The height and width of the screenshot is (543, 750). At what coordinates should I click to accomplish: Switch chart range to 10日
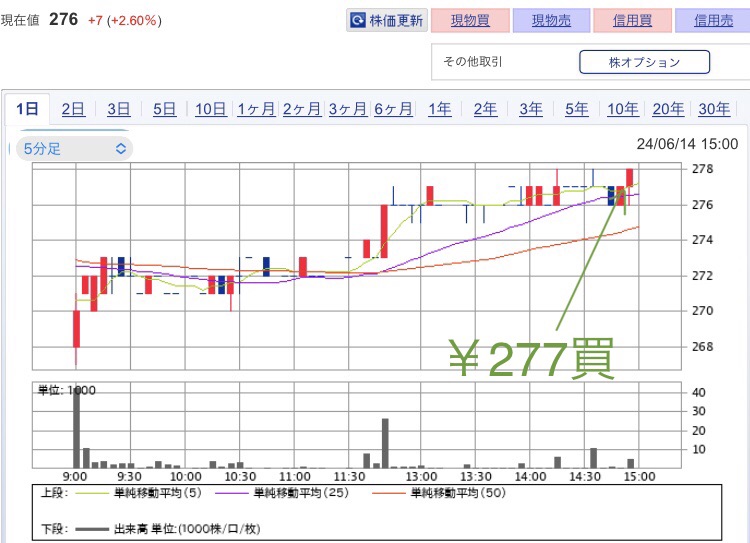pyautogui.click(x=210, y=109)
